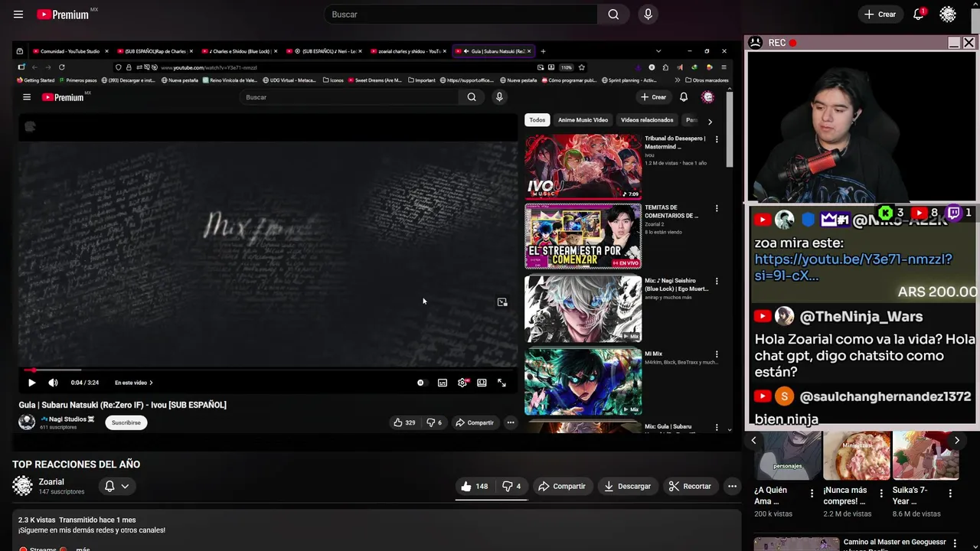Reload the page in inner browser
This screenshot has height=551, width=980.
pyautogui.click(x=62, y=67)
